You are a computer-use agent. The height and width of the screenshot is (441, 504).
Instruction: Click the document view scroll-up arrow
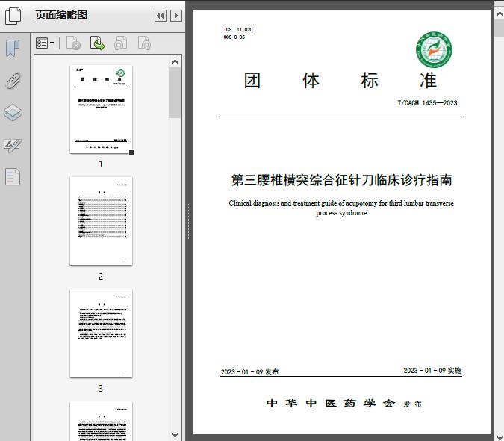point(500,13)
